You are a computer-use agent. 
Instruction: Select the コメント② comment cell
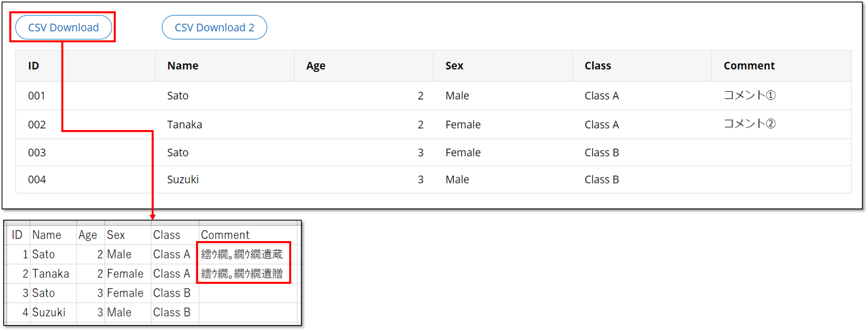click(x=749, y=124)
